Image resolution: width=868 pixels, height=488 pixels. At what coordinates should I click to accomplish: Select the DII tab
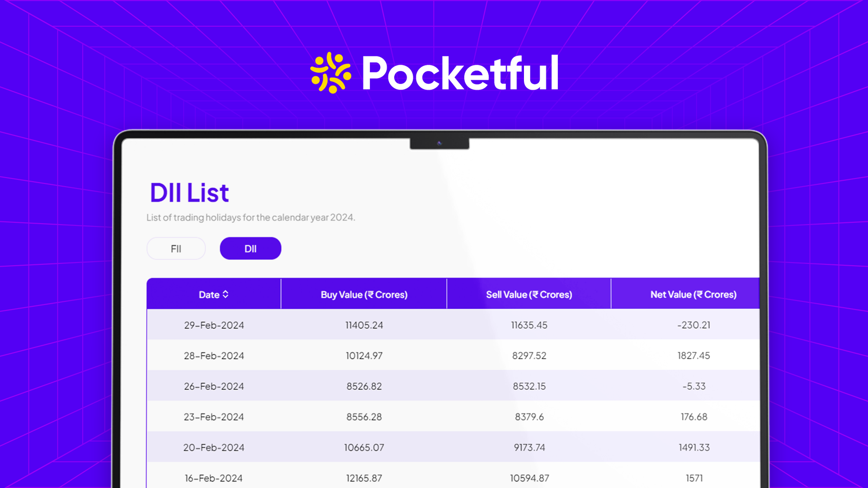click(x=250, y=249)
